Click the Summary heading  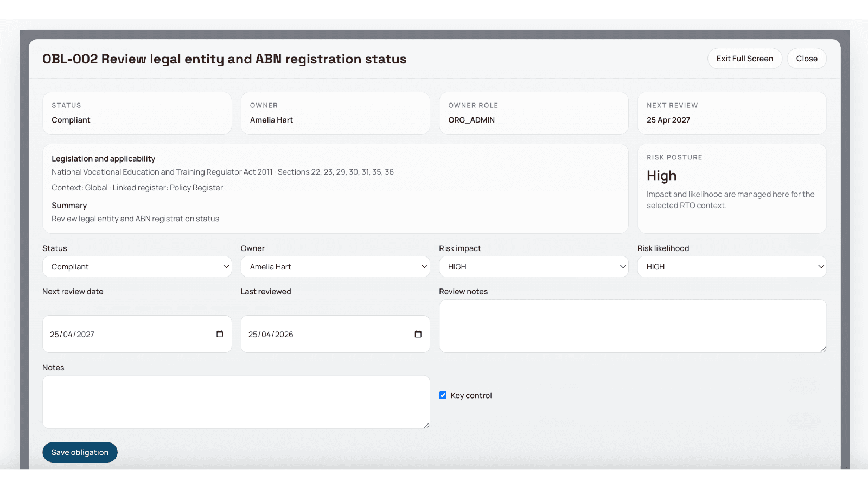point(69,206)
